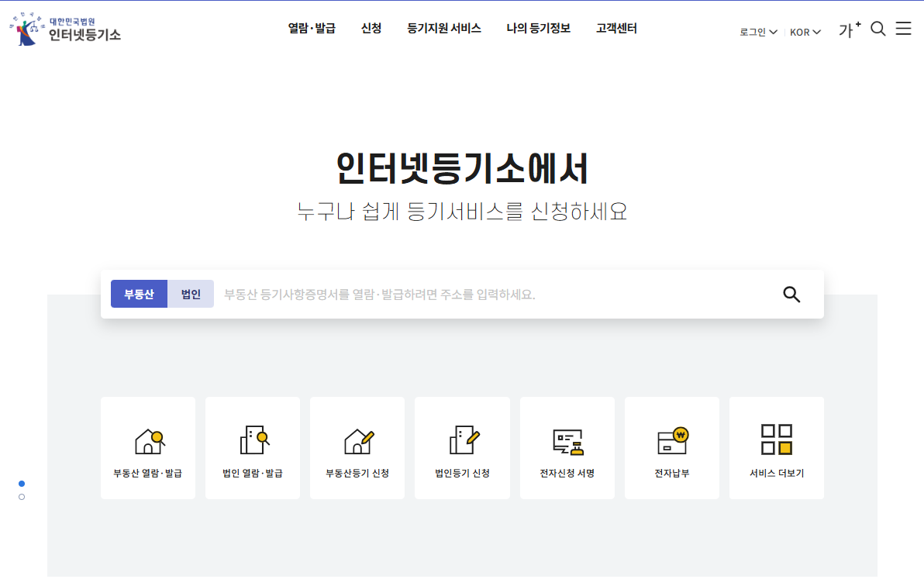Screen dimensions: 924x586
Task: Increase font size with 가+ icon
Action: pos(850,29)
